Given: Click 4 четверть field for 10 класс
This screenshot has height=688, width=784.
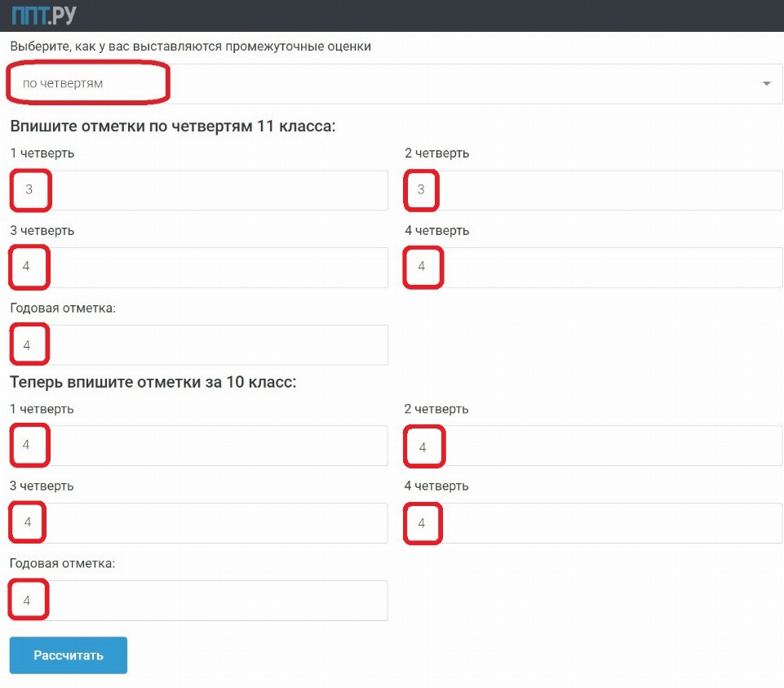Looking at the screenshot, I should 593,523.
